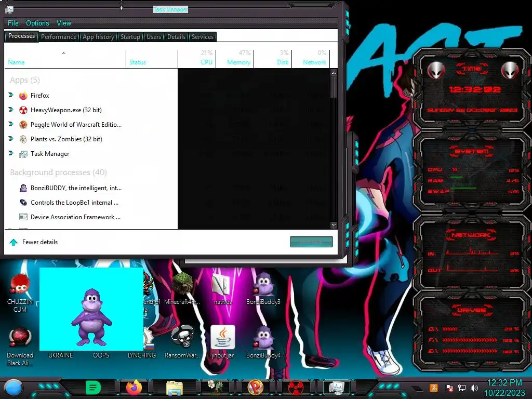The width and height of the screenshot is (532, 399).
Task: Open the Options menu
Action: [37, 23]
